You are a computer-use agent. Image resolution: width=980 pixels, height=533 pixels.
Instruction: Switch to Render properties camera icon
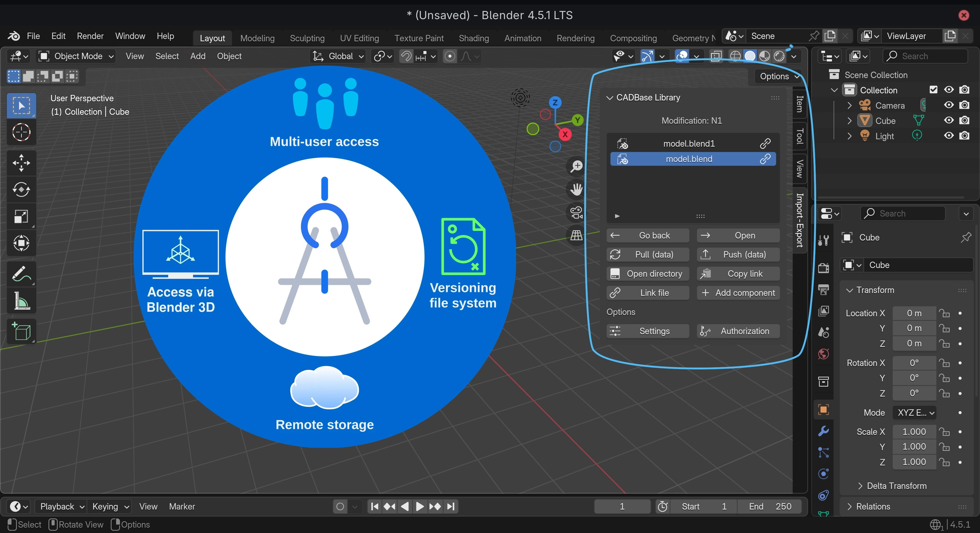(x=823, y=268)
